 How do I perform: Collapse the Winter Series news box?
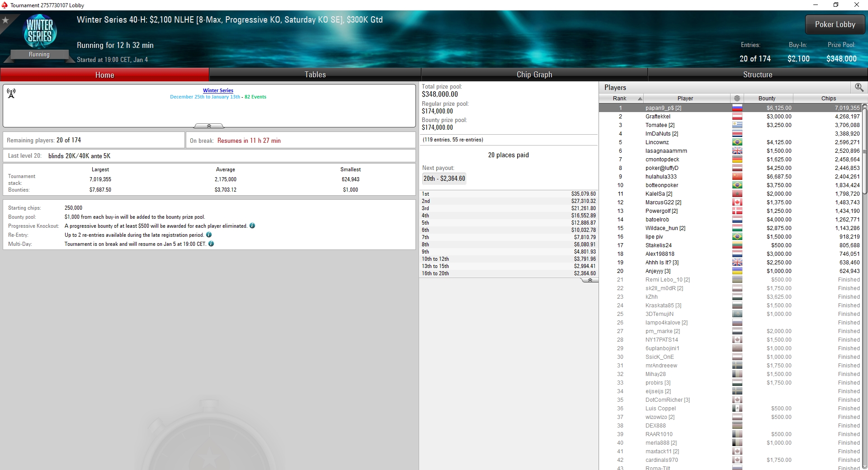(x=209, y=126)
